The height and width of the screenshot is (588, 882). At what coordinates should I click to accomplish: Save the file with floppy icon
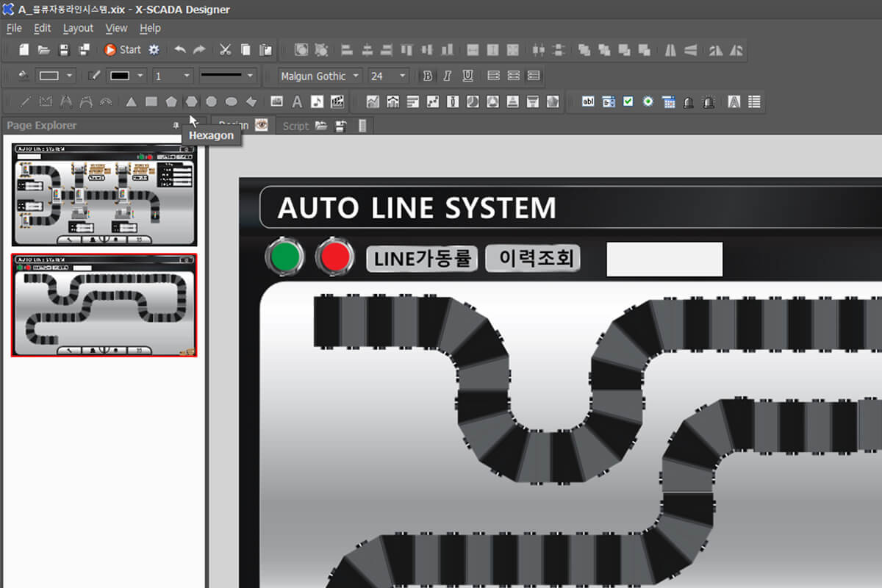point(64,50)
